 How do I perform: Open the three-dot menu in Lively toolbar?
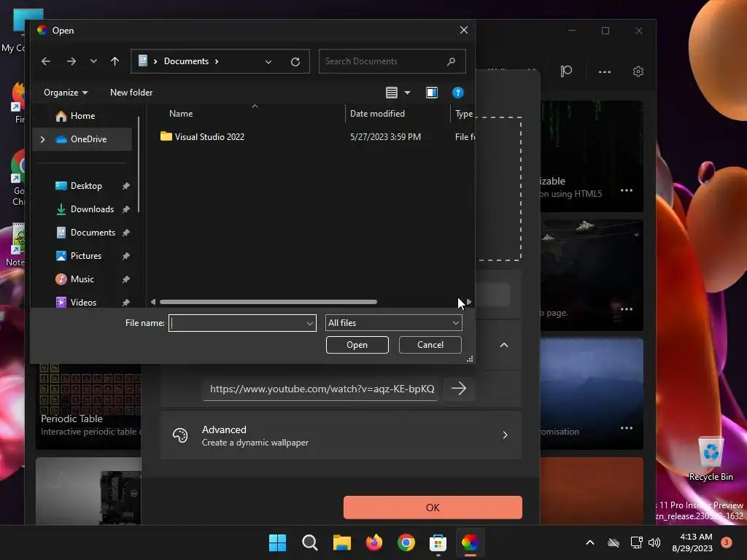pyautogui.click(x=605, y=71)
